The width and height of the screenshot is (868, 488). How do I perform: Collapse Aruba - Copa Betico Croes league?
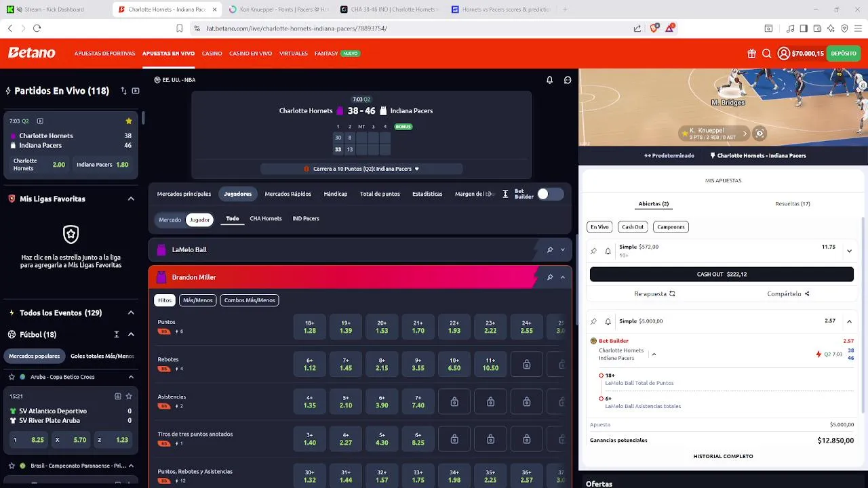tap(131, 377)
